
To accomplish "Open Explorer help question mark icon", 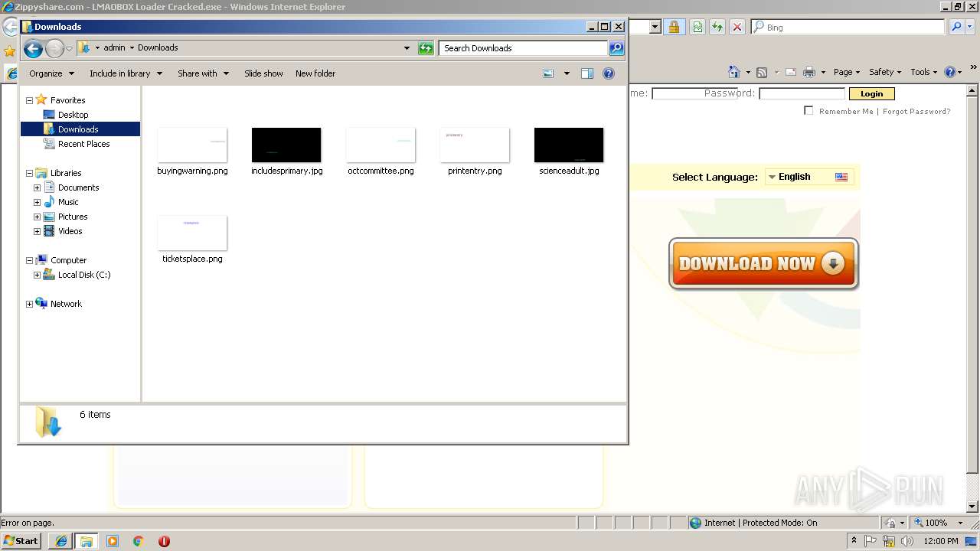I will tap(609, 73).
